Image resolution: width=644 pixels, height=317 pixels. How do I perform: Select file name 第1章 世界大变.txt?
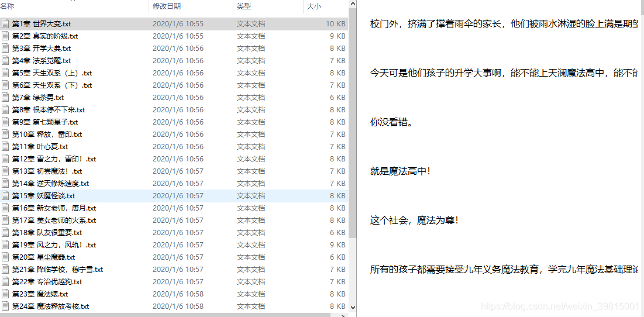point(42,24)
